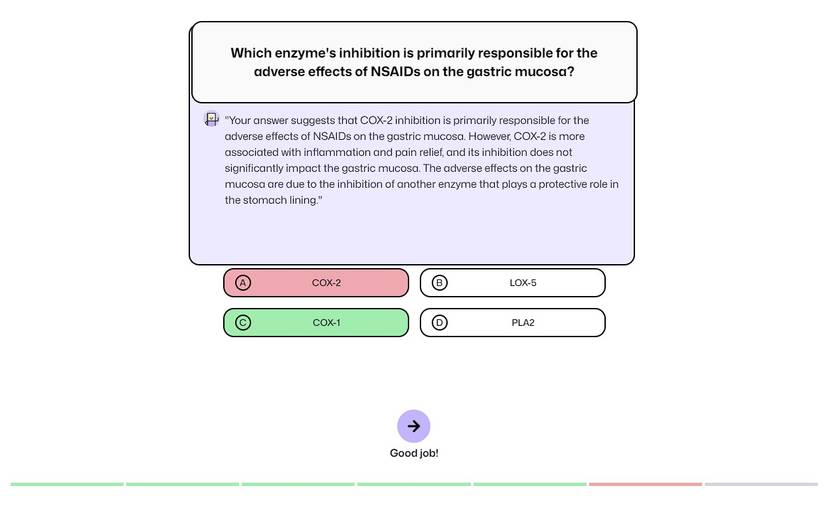Click the circled letter A badge

click(x=243, y=283)
